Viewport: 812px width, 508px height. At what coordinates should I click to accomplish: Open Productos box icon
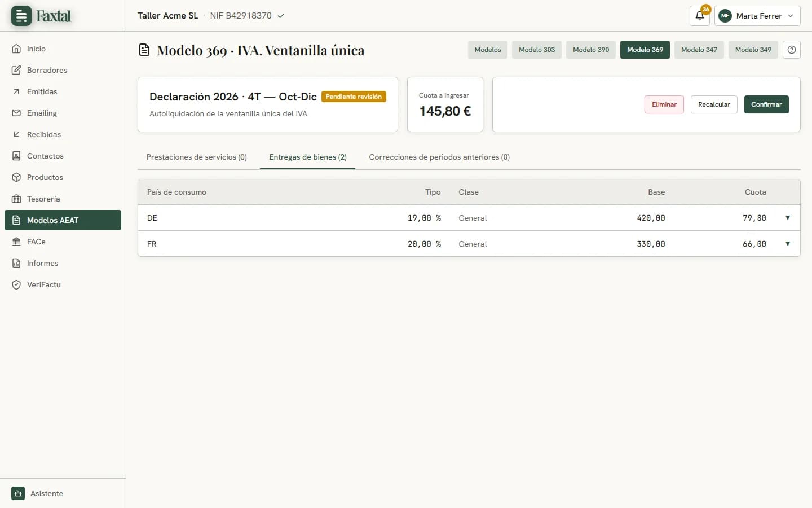[x=16, y=177]
